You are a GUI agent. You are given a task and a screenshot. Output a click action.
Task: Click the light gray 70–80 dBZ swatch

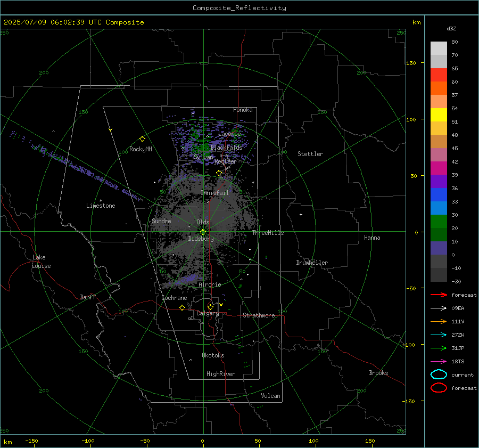pyautogui.click(x=439, y=48)
